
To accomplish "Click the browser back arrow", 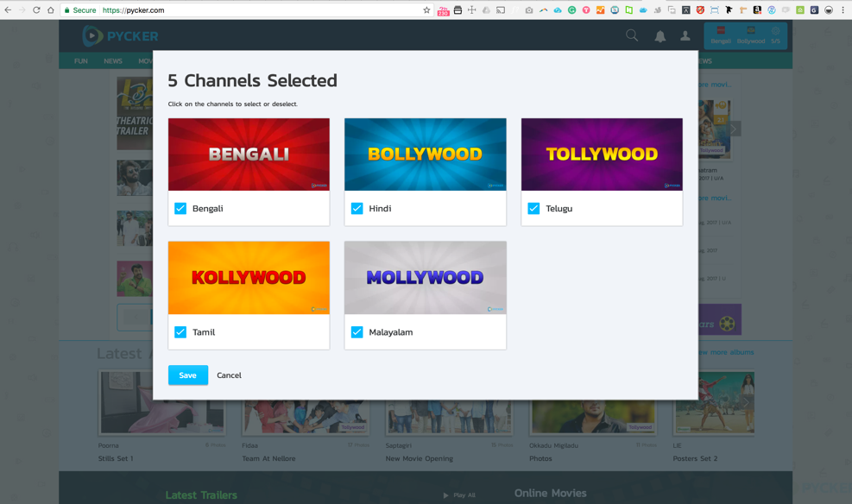I will click(x=8, y=9).
